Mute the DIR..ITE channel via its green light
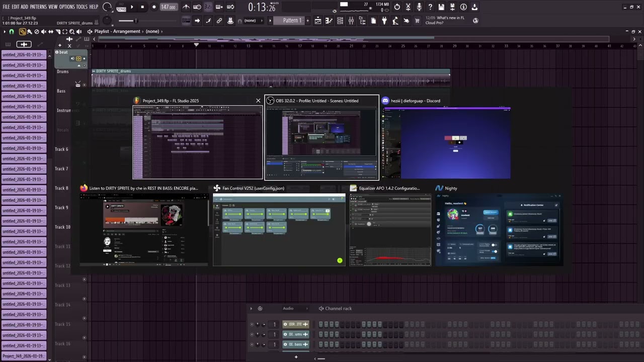 pos(252,324)
